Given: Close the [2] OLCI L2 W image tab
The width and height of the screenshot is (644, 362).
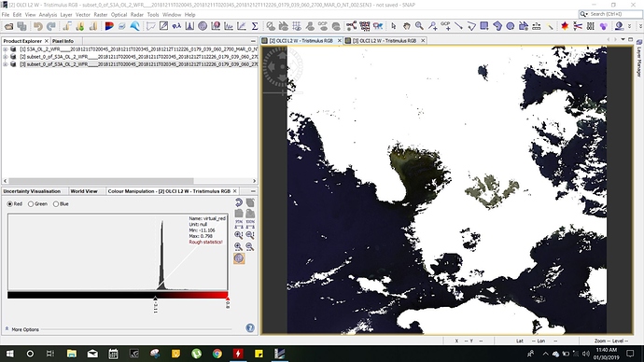Looking at the screenshot, I should (340, 41).
